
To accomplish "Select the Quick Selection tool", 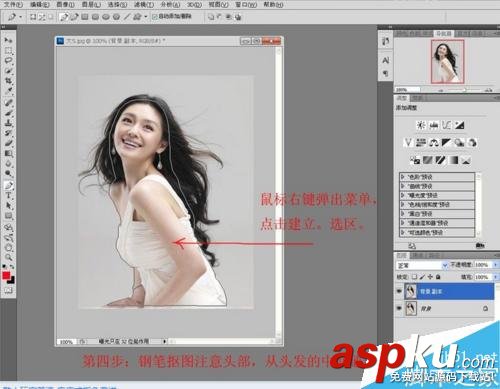I will click(x=8, y=71).
